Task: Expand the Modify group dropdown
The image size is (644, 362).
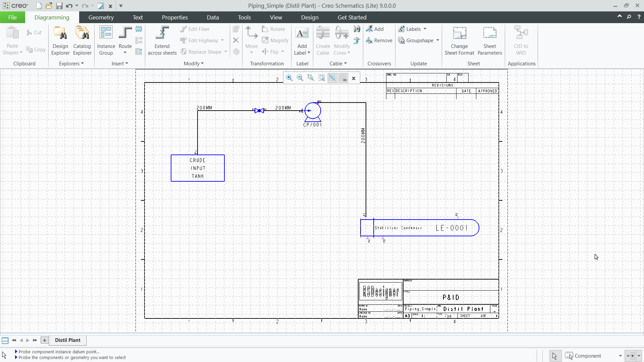Action: click(194, 64)
